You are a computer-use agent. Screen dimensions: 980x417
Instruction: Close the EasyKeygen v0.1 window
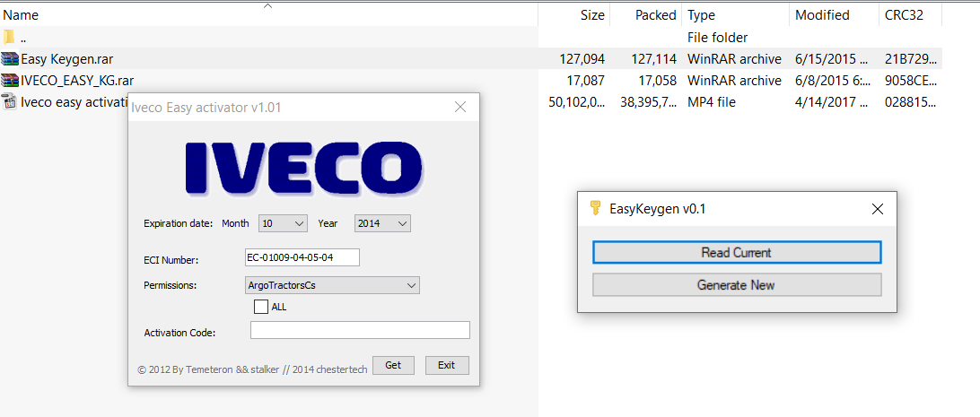coord(878,209)
